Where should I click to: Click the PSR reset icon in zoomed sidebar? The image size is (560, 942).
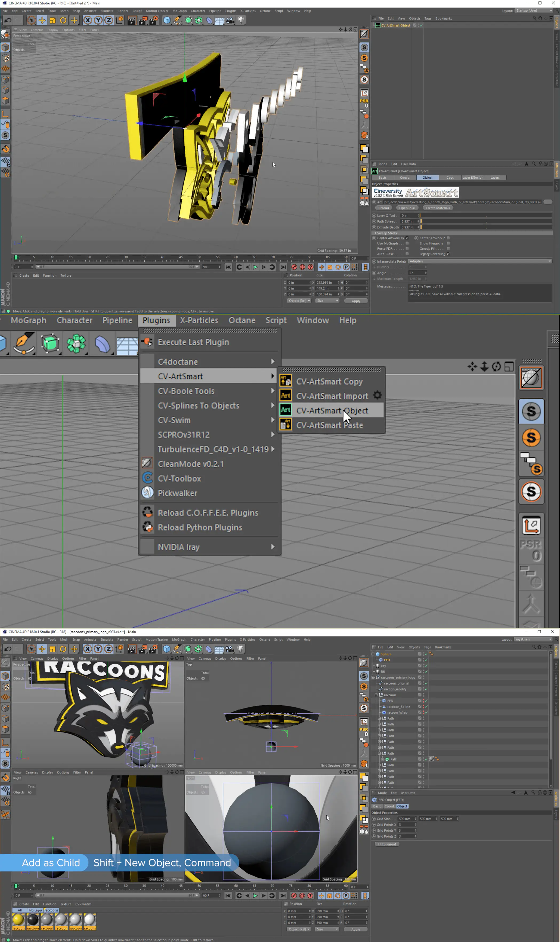point(531,550)
